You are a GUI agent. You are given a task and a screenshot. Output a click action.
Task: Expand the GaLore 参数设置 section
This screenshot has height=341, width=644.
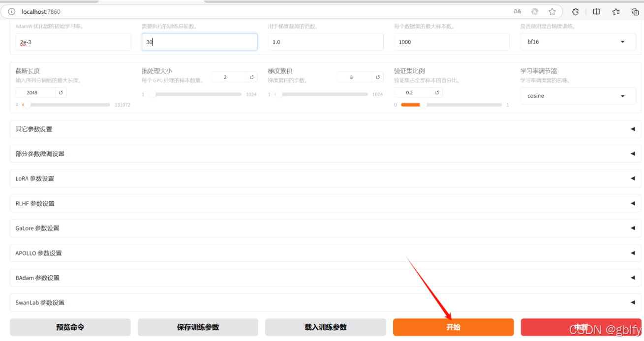pos(326,228)
